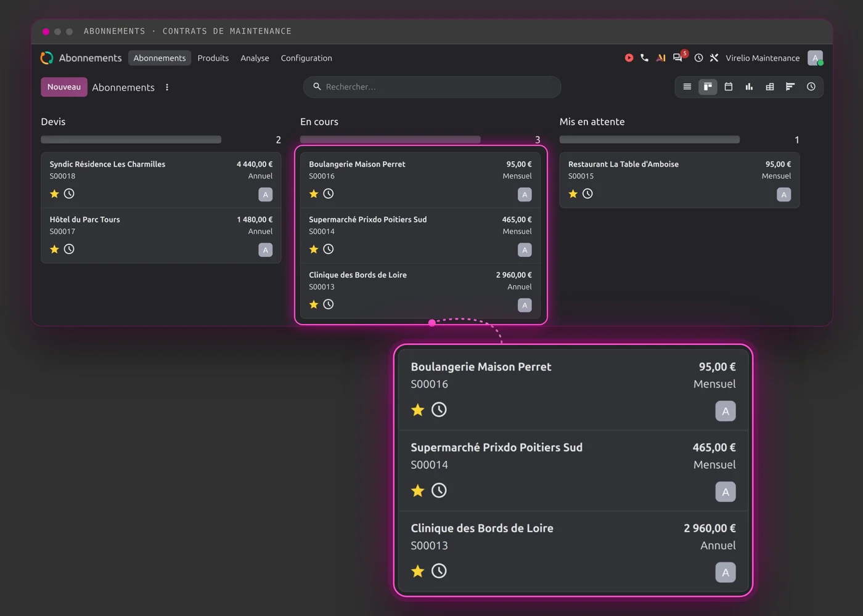Click assignee avatar on Hôtel du Parc Tours card

pos(266,249)
